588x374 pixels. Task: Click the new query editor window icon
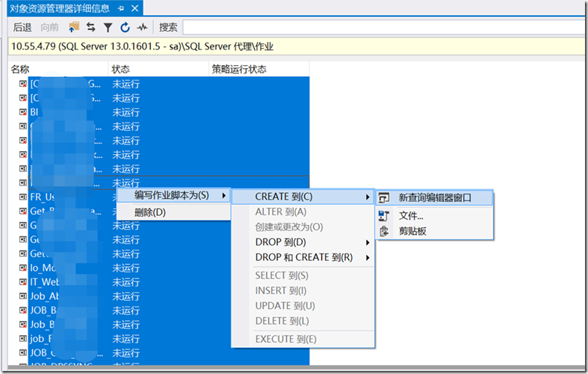click(x=383, y=198)
